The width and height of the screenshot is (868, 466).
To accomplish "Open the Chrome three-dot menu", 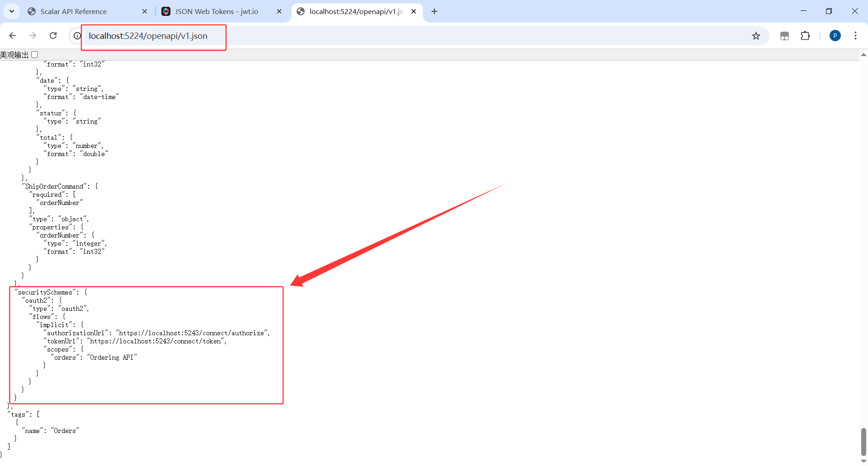I will (x=855, y=36).
